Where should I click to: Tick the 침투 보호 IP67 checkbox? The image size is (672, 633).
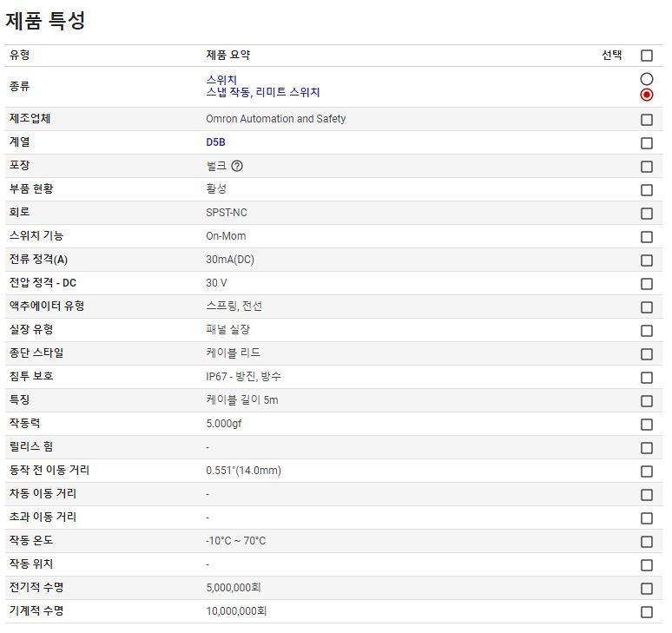646,378
